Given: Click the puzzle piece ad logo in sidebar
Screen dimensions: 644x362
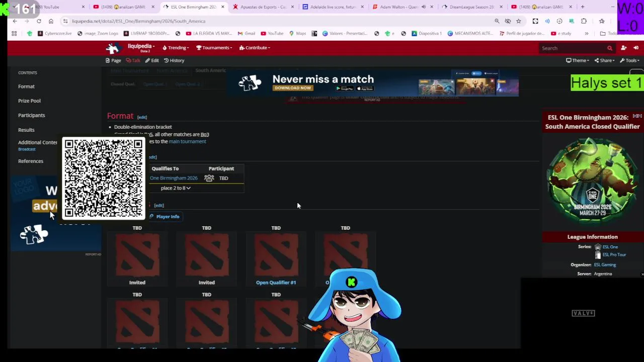Looking at the screenshot, I should tap(34, 235).
